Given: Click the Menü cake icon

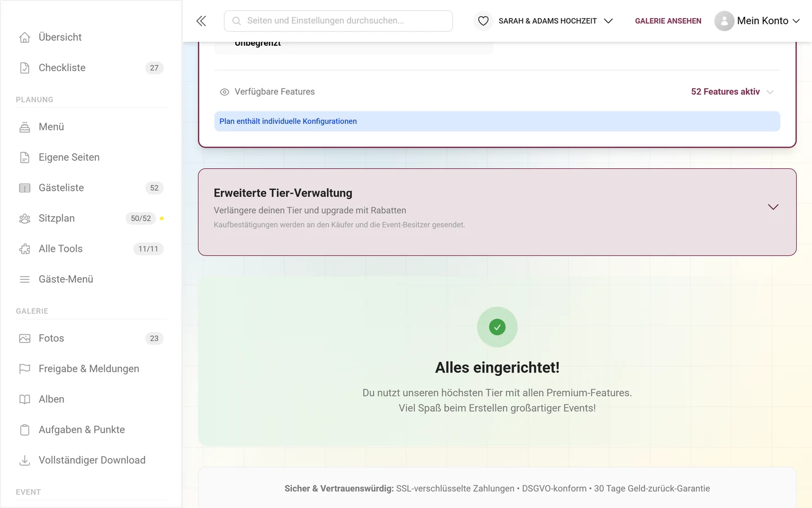Looking at the screenshot, I should (x=25, y=127).
